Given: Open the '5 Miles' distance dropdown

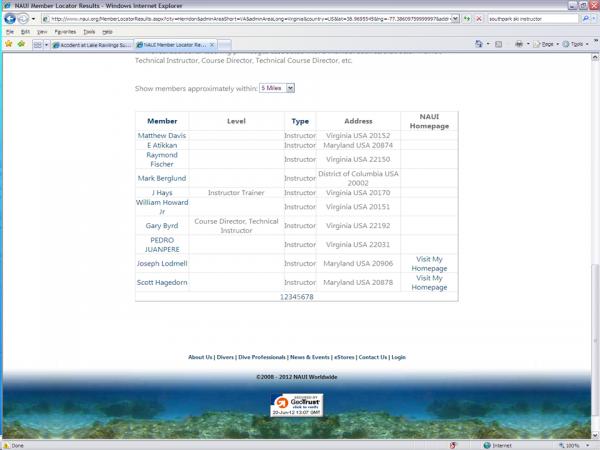Looking at the screenshot, I should [277, 88].
